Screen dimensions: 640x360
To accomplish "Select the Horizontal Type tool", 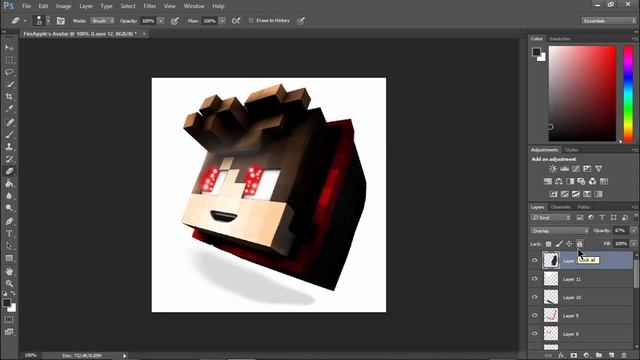I will tap(9, 233).
